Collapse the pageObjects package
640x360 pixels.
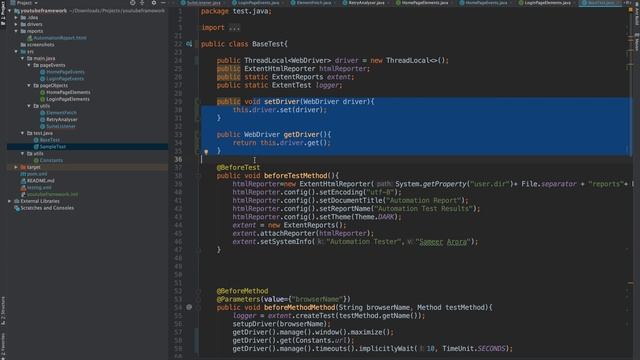[x=29, y=85]
